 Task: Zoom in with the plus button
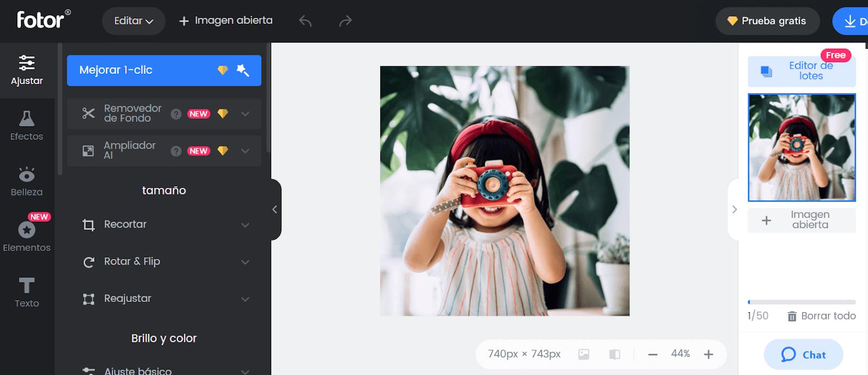click(709, 354)
